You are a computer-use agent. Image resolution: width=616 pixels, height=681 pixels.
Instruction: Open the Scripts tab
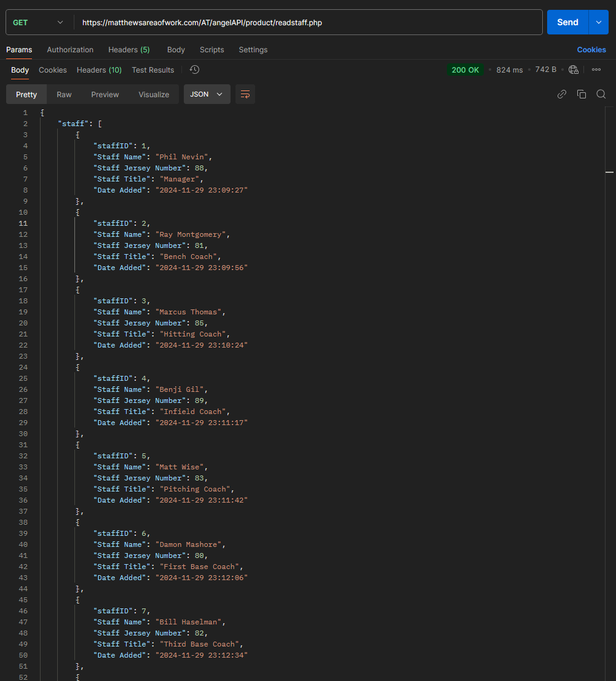click(212, 49)
